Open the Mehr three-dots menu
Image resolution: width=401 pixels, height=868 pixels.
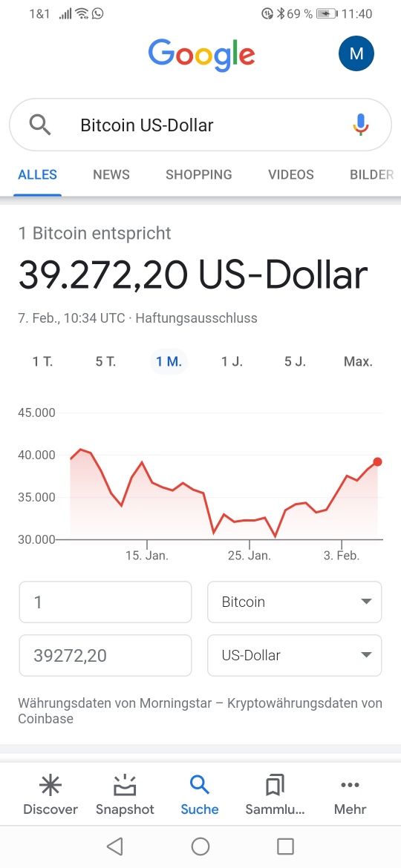coord(350,785)
